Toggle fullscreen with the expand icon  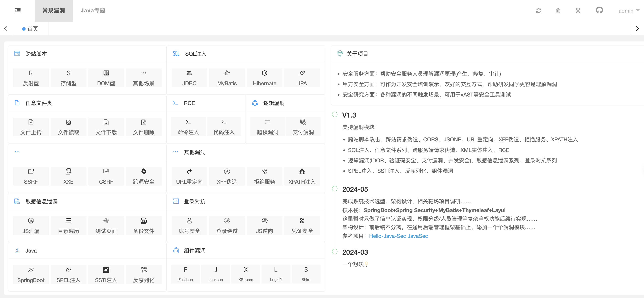coord(578,10)
